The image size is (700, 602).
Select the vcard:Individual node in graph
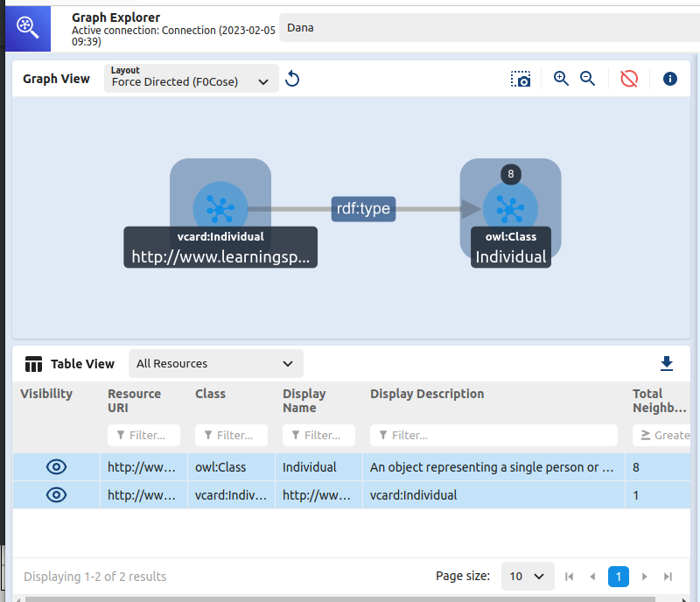pyautogui.click(x=220, y=208)
